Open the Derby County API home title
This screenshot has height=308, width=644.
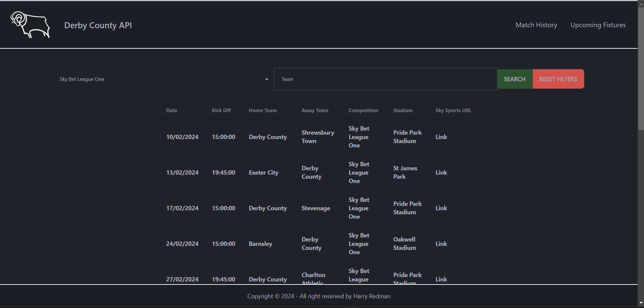pos(98,25)
